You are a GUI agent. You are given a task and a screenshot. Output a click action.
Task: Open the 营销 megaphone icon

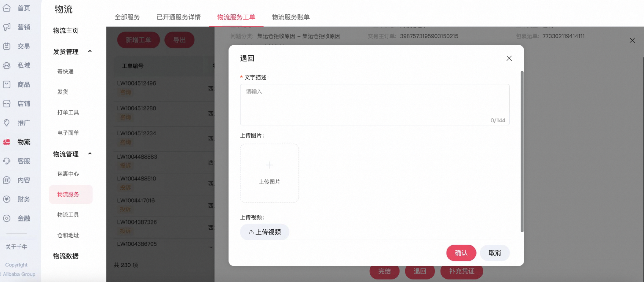click(x=7, y=27)
